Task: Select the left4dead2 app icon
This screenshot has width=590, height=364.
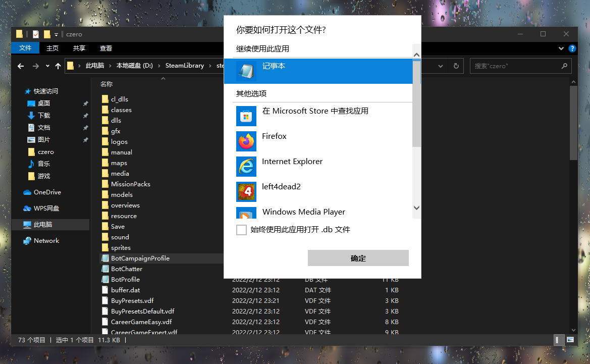Action: click(246, 192)
